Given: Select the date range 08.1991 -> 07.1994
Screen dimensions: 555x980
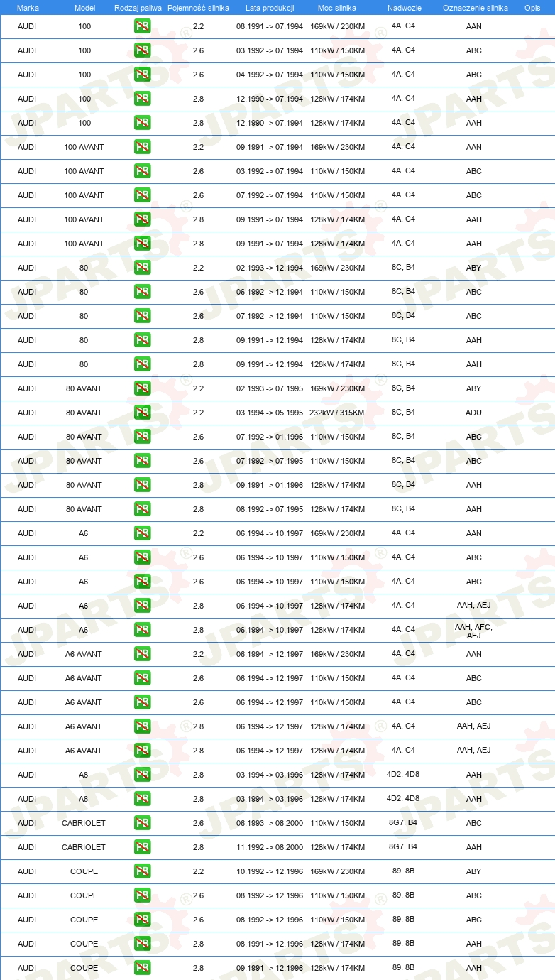Looking at the screenshot, I should point(270,27).
